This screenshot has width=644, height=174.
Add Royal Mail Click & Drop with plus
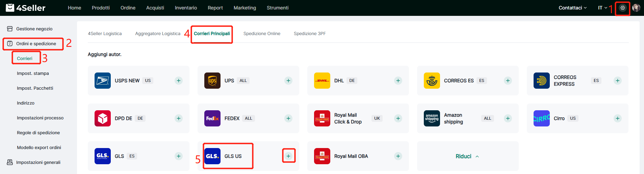(398, 118)
